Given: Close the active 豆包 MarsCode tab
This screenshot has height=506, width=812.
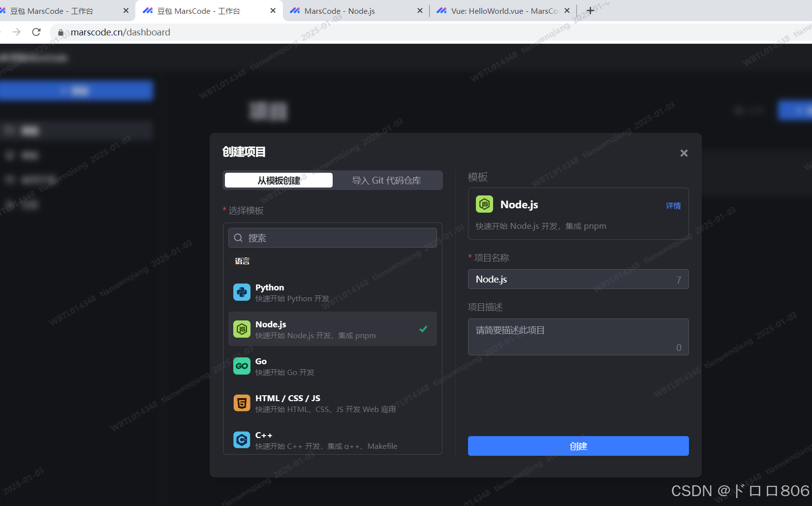Looking at the screenshot, I should coord(273,10).
